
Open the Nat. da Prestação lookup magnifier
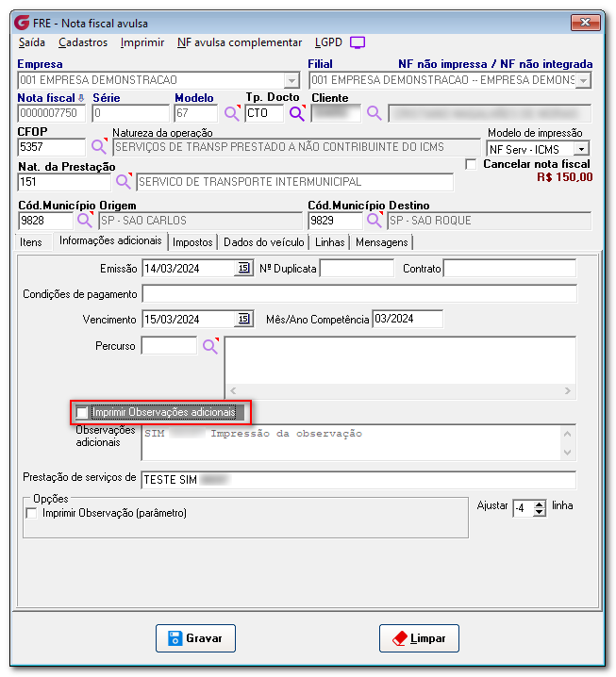[124, 181]
